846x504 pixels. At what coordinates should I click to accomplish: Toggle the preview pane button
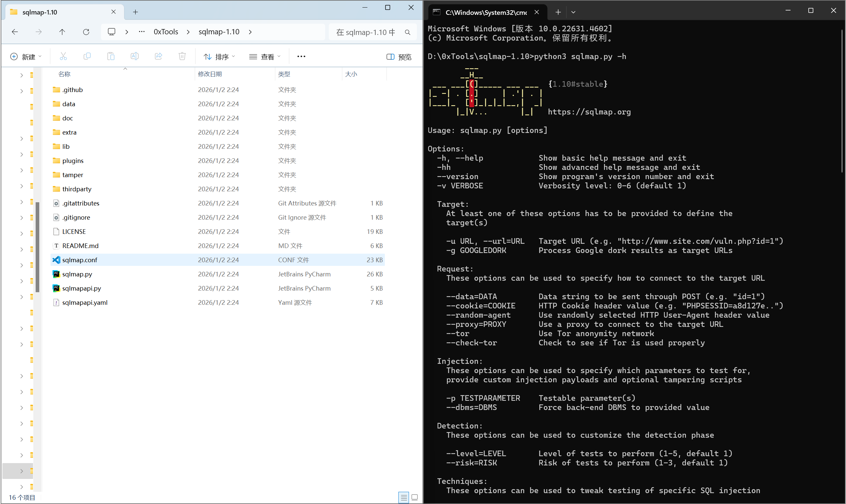tap(399, 57)
